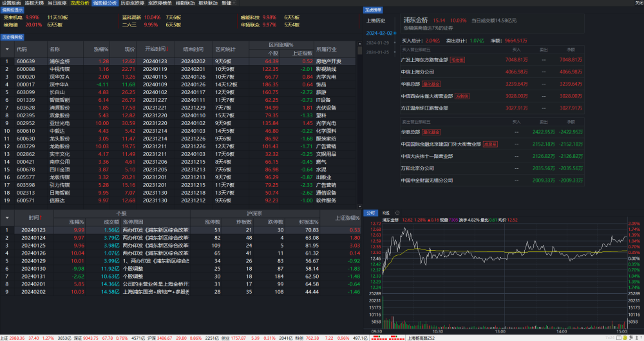Switch to the 分时 chart view
The height and width of the screenshot is (341, 644).
[x=371, y=213]
